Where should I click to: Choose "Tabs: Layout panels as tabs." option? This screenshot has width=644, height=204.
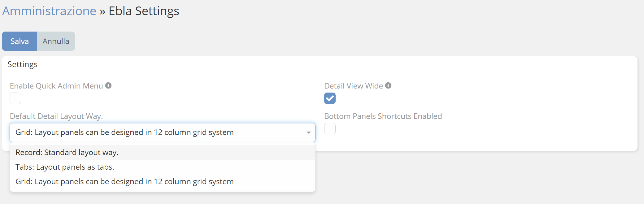click(x=65, y=167)
